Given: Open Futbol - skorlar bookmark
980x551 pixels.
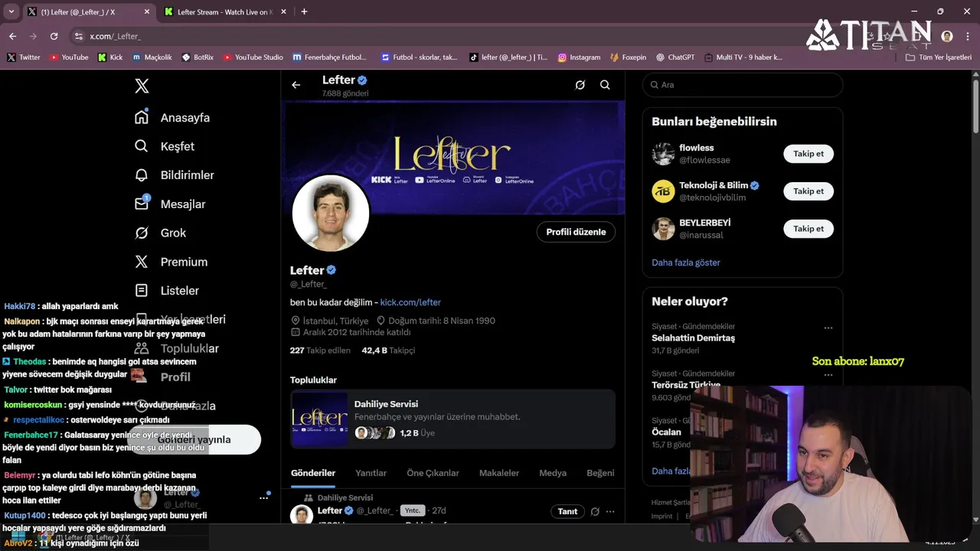Looking at the screenshot, I should (x=420, y=57).
